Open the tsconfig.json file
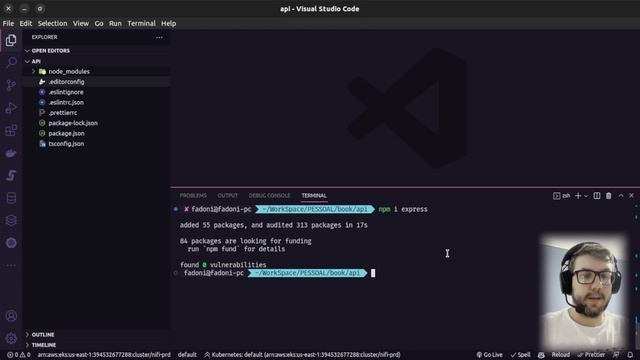This screenshot has height=360, width=640. click(x=66, y=144)
